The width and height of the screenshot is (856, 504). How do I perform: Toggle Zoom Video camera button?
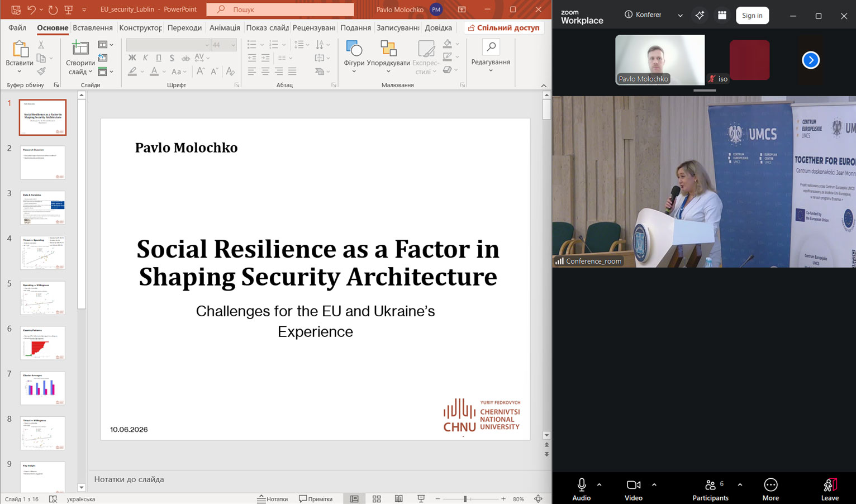(x=633, y=489)
